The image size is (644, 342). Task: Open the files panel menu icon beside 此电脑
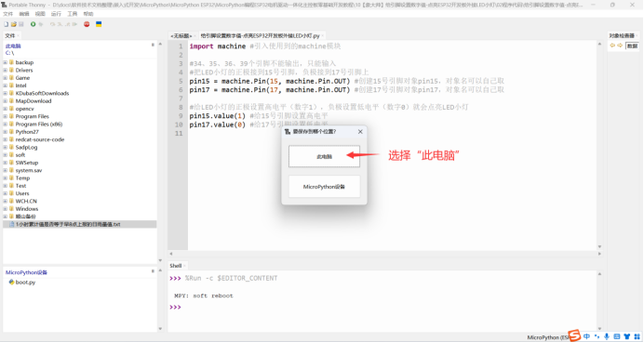pyautogui.click(x=153, y=45)
